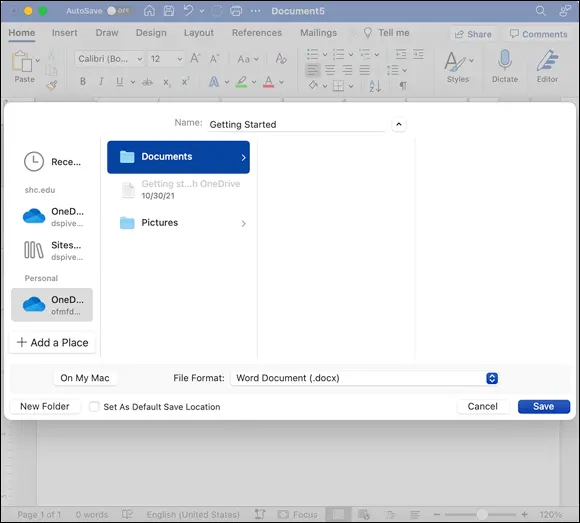580x523 pixels.
Task: Click the Home icon in title bar
Action: [x=149, y=11]
